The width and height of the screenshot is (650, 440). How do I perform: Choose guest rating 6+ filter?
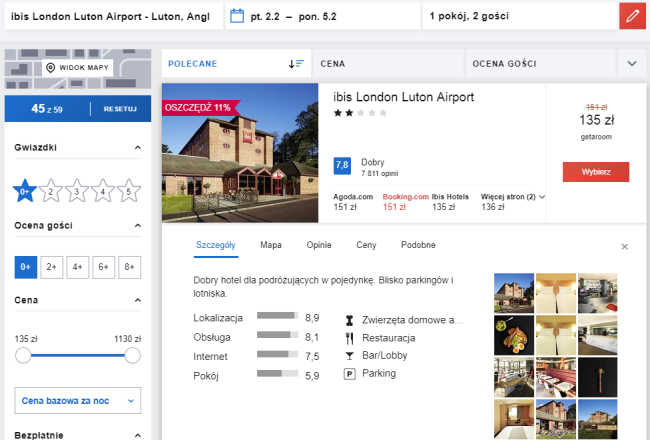coord(104,267)
